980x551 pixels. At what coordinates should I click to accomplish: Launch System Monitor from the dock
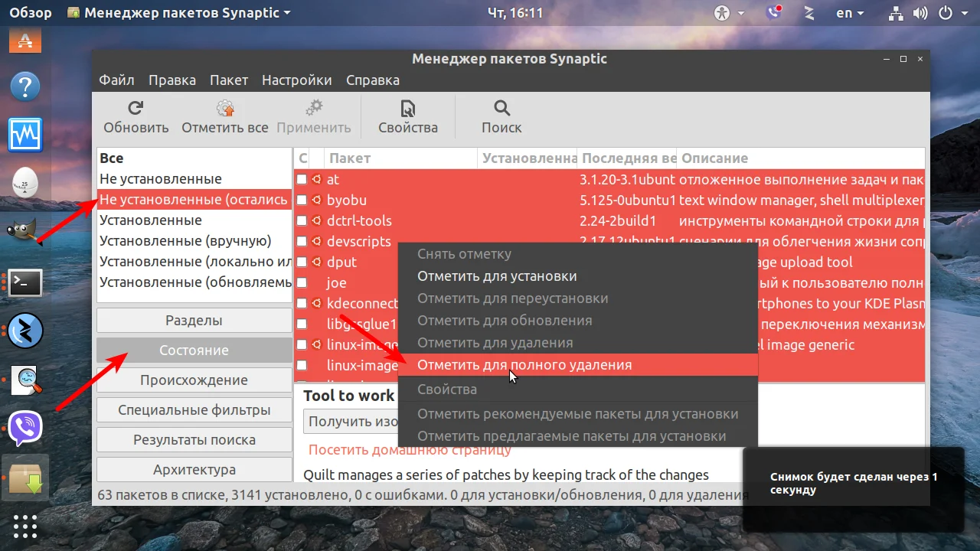click(x=25, y=135)
